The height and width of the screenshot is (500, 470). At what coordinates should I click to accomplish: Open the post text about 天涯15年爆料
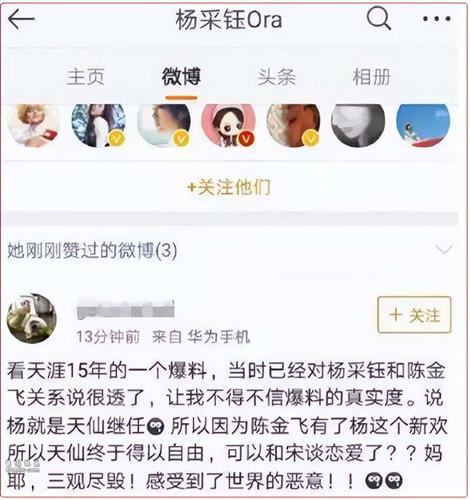point(227,426)
